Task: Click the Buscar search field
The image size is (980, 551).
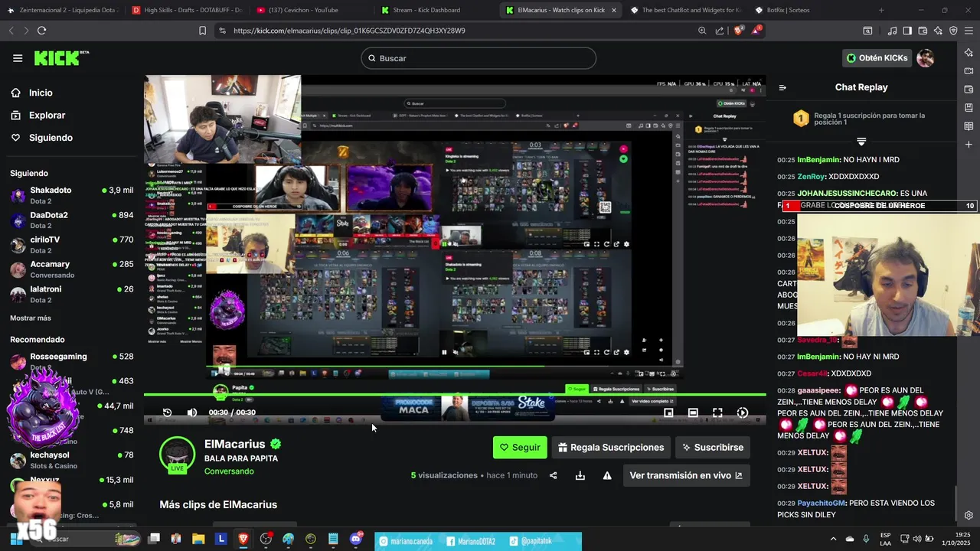Action: coord(479,58)
